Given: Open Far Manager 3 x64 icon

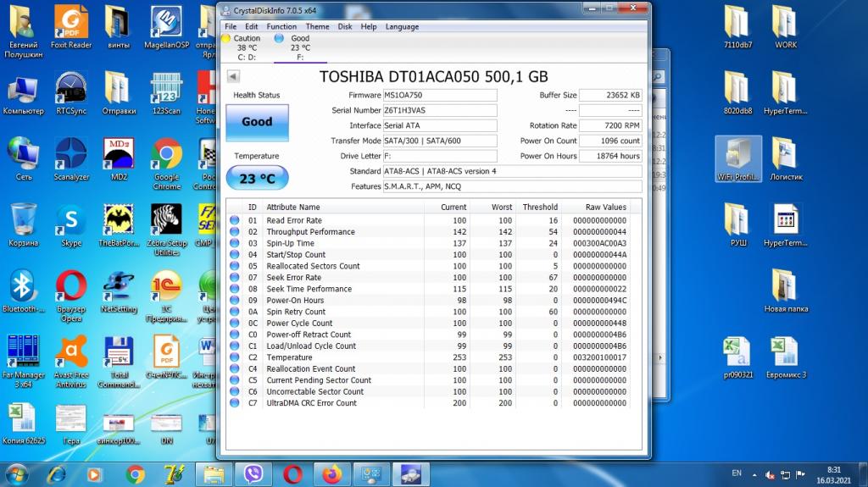Looking at the screenshot, I should tap(23, 362).
